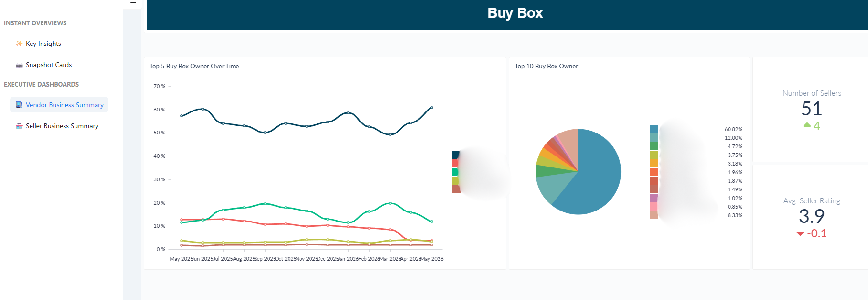Click the sparkle icon beside Key Insights
Viewport: 868px width, 300px height.
coord(19,44)
